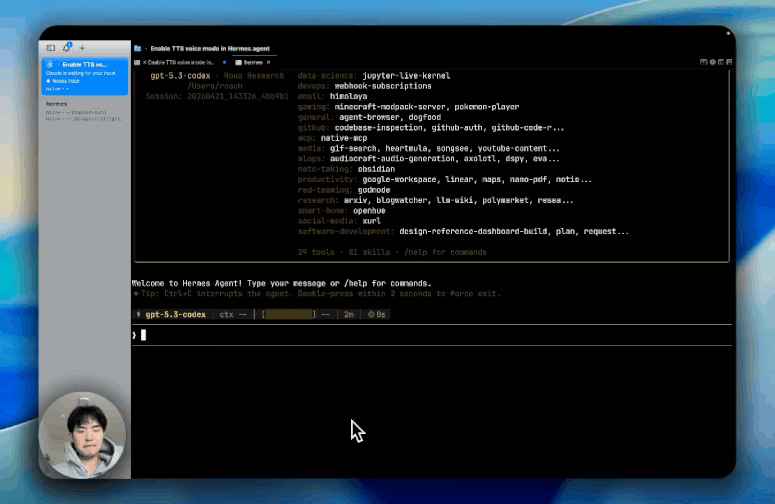Image resolution: width=775 pixels, height=504 pixels.
Task: Close the Enable TTS voice mode tab
Action: pos(145,63)
